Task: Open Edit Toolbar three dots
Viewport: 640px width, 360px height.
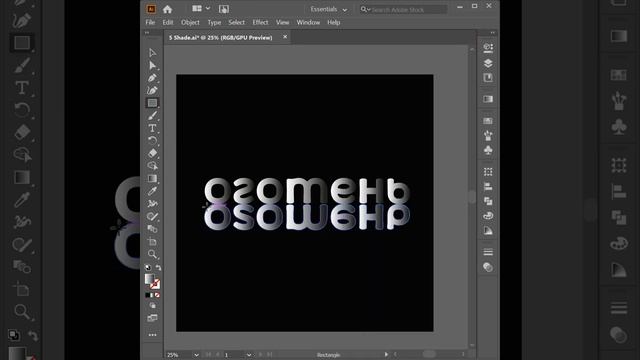Action: [152, 335]
